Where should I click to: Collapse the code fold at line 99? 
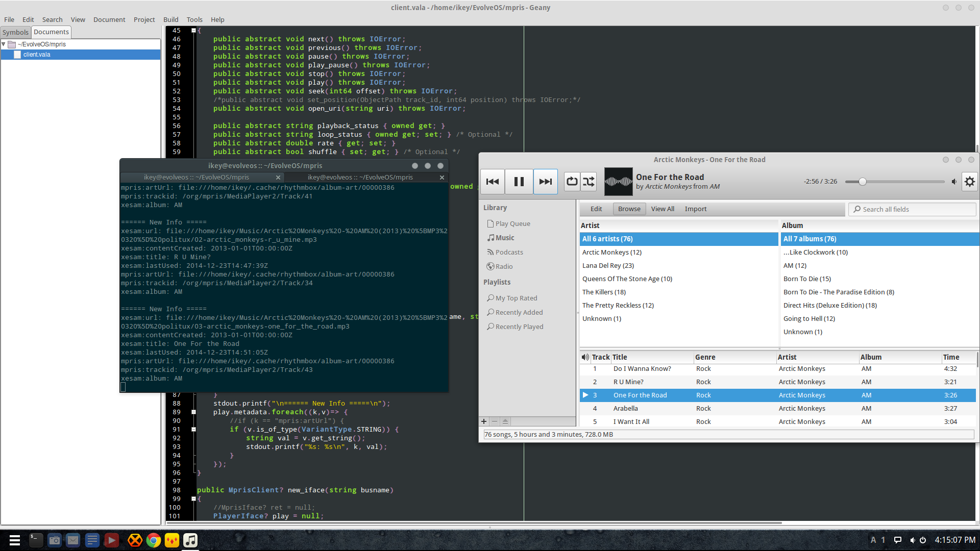pos(193,498)
